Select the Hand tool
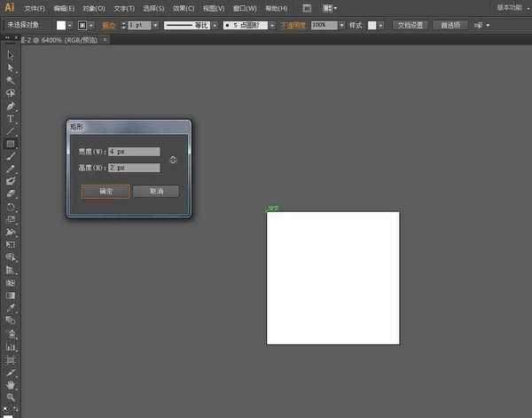 [x=11, y=385]
